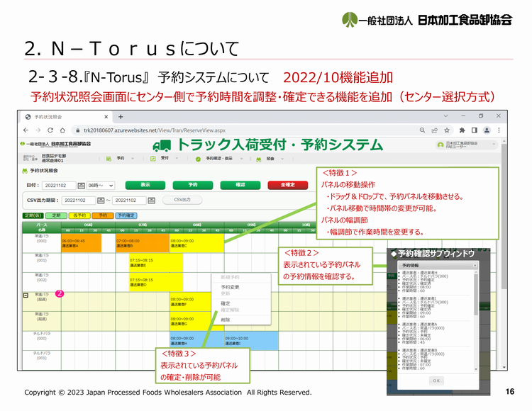This screenshot has height=411, width=532.
Task: Open the tab search chevron in title bar
Action: [446, 116]
